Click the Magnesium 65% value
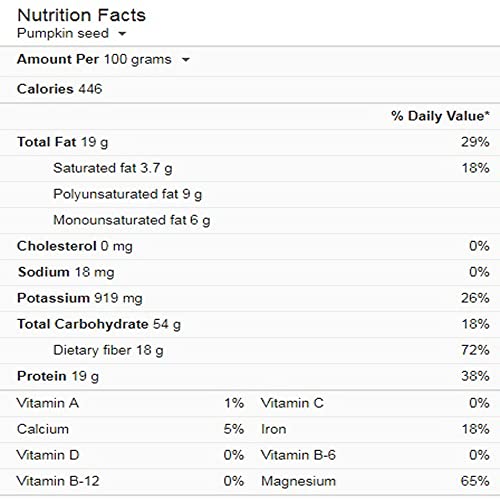The width and height of the screenshot is (500, 500). pos(475,481)
